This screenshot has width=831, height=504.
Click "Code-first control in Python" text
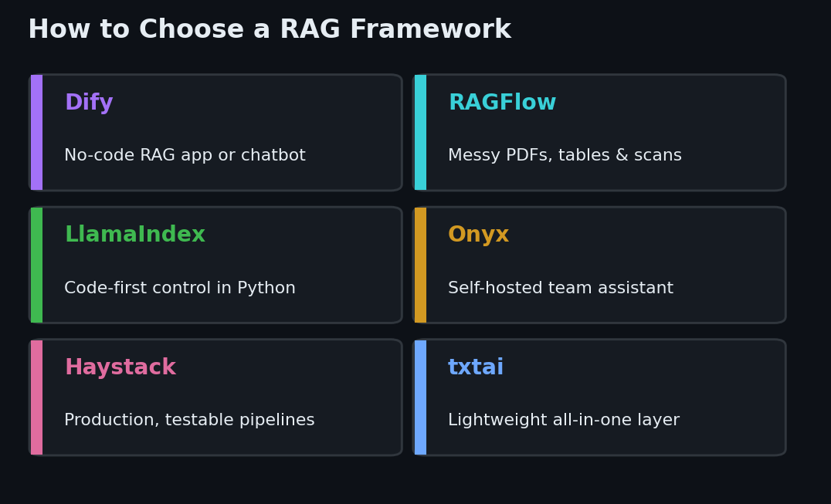pos(180,287)
